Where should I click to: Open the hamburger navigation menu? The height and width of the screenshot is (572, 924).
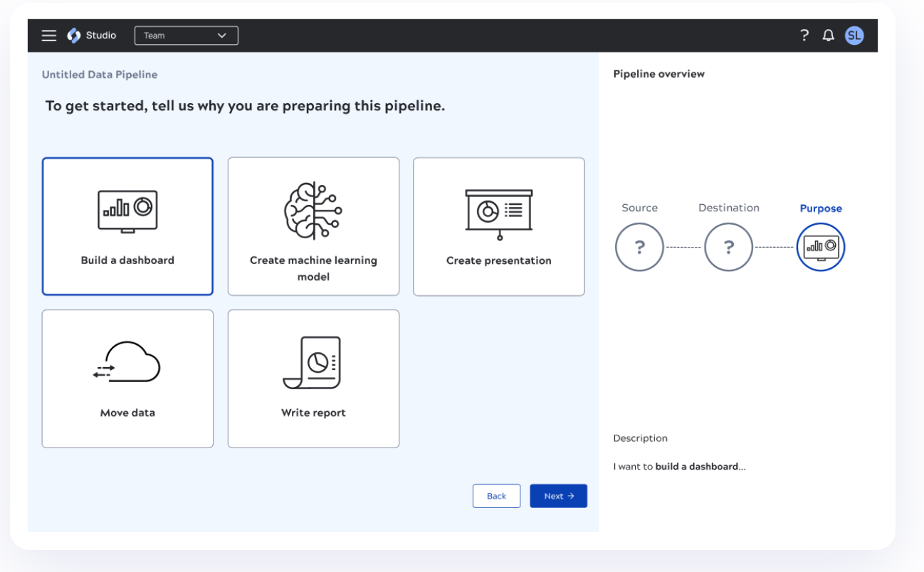tap(48, 36)
